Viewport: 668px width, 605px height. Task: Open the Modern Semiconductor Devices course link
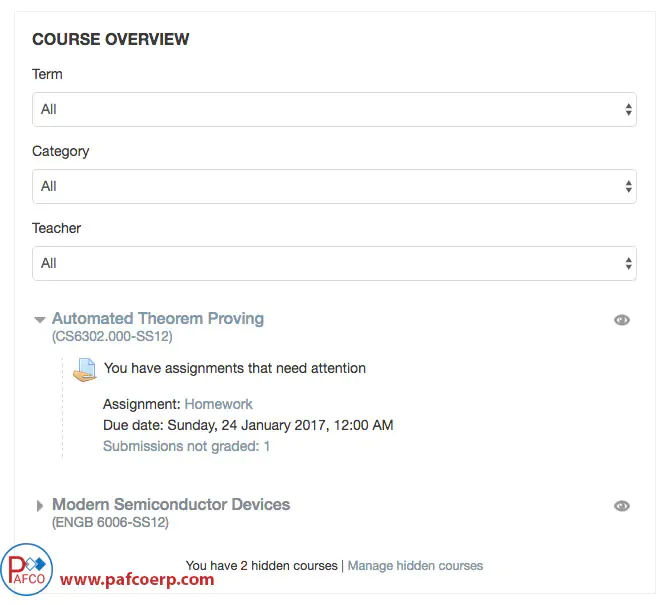171,505
